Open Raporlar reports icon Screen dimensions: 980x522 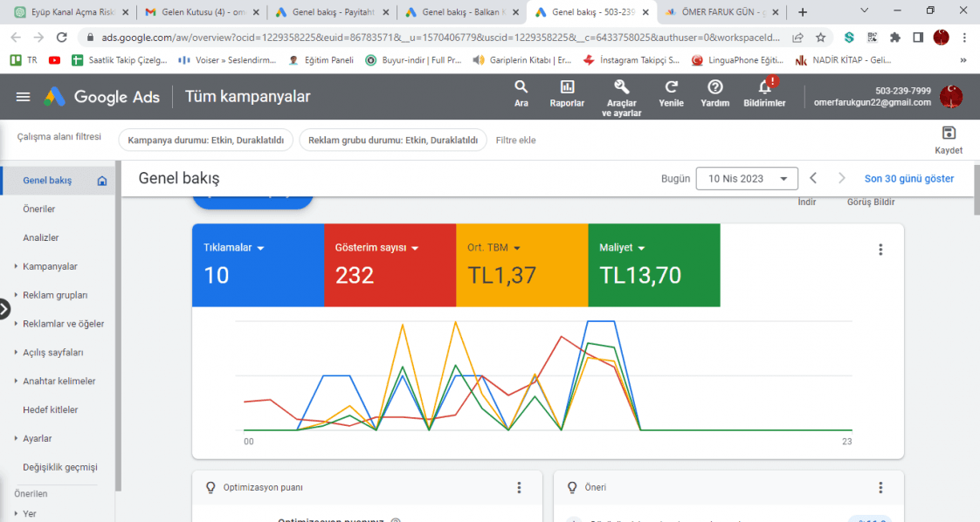pyautogui.click(x=567, y=86)
